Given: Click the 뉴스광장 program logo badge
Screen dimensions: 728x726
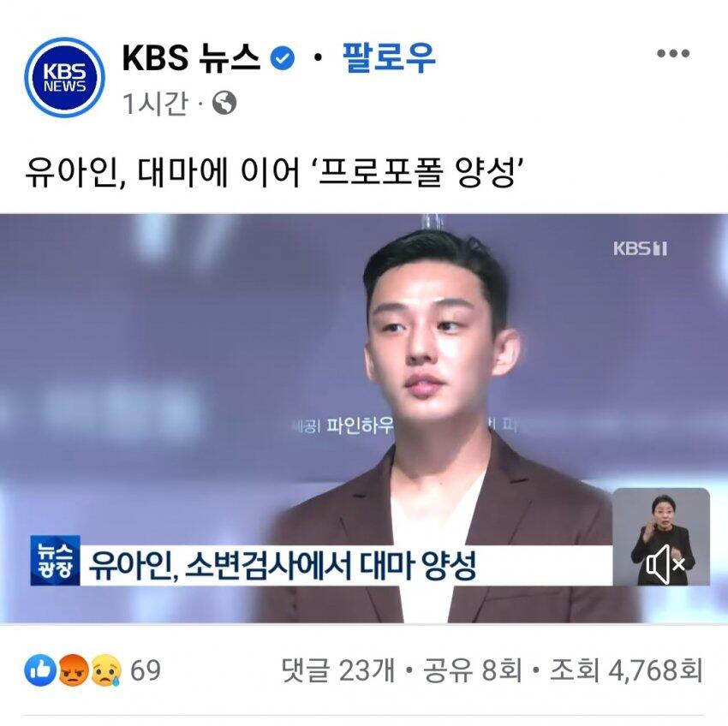Looking at the screenshot, I should [x=56, y=560].
